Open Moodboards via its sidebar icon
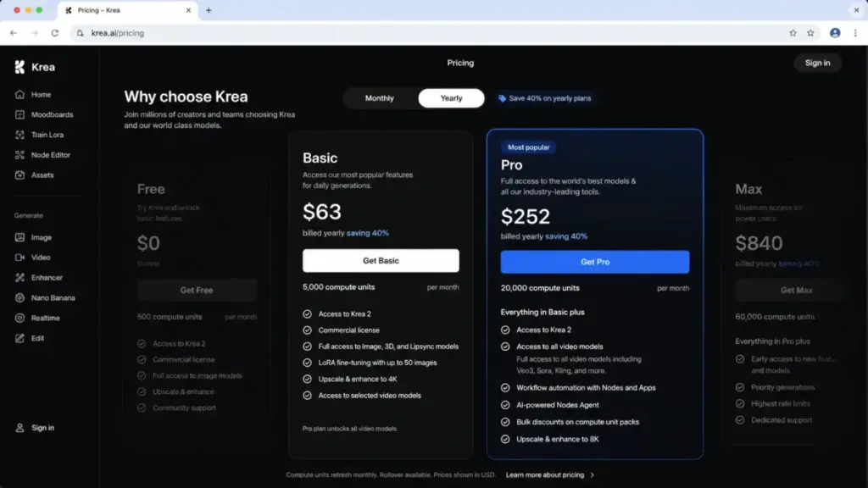This screenshot has height=488, width=868. coord(20,114)
